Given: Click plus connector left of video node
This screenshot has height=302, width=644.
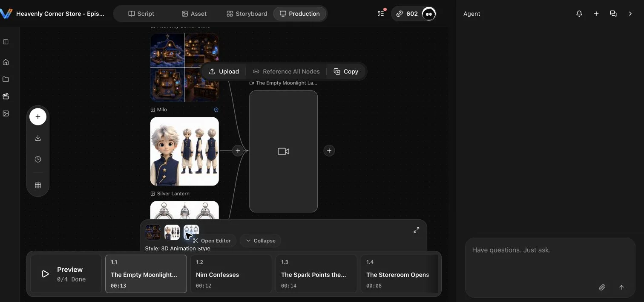Looking at the screenshot, I should point(238,151).
